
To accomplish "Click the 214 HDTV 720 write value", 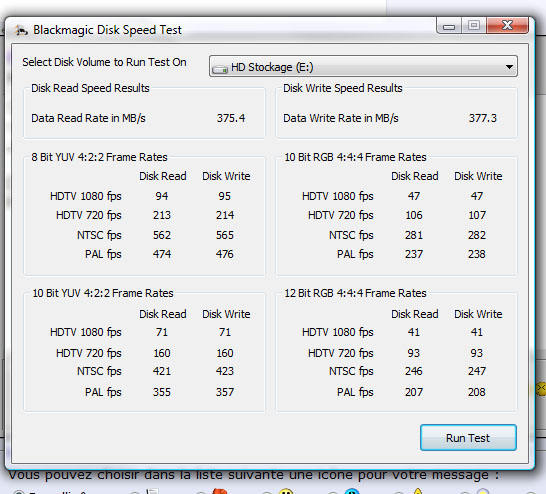I will coord(225,215).
